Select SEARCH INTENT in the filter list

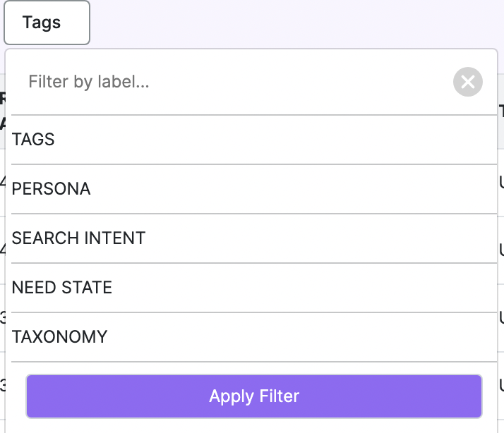click(254, 238)
